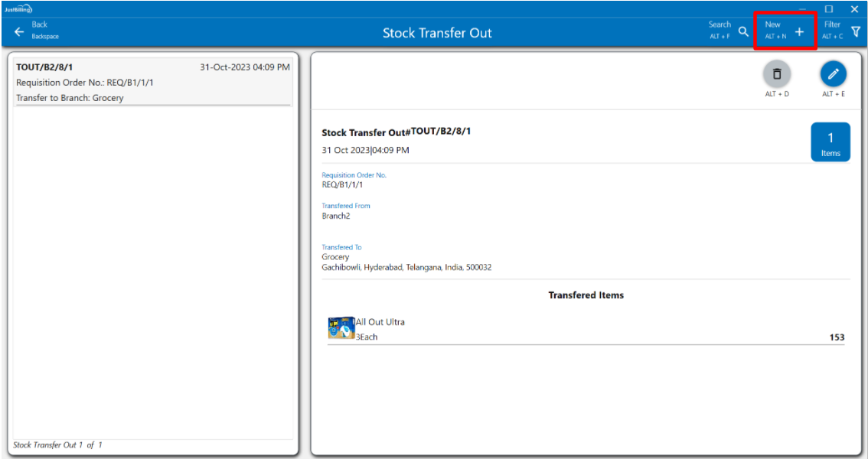The height and width of the screenshot is (459, 868).
Task: Select the 1 Items count badge
Action: point(830,142)
